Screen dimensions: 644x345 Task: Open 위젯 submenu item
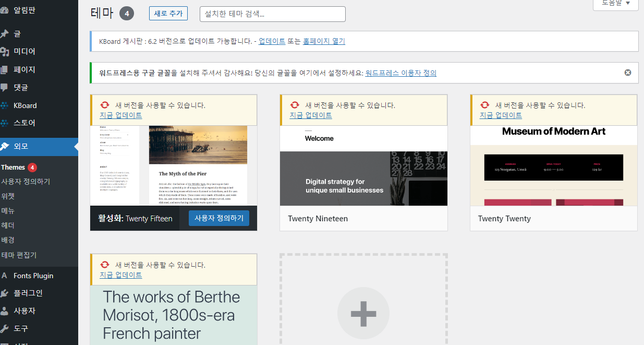[x=8, y=196]
